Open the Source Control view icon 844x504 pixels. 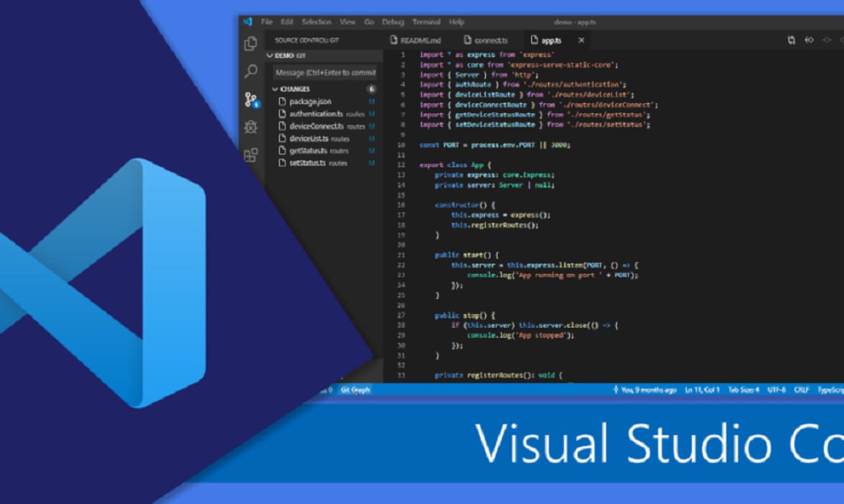point(252,100)
